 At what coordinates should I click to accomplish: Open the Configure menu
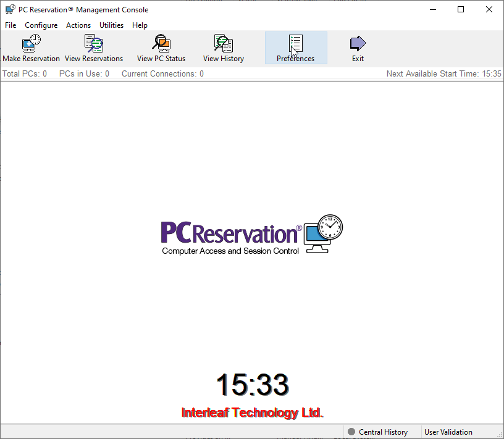click(41, 25)
